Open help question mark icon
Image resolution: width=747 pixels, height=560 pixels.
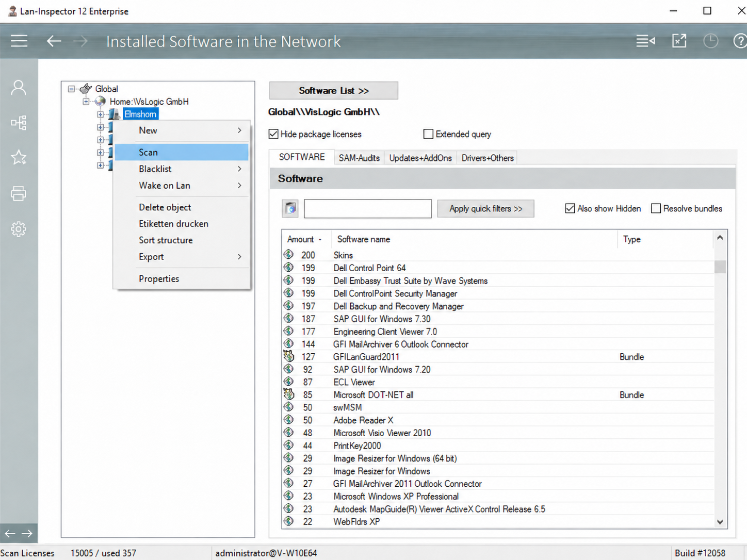[x=740, y=41]
